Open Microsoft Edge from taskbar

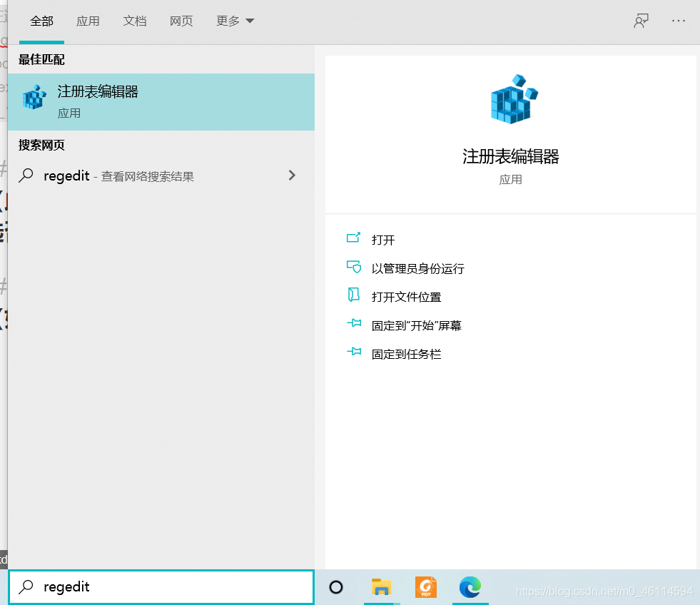coord(470,586)
